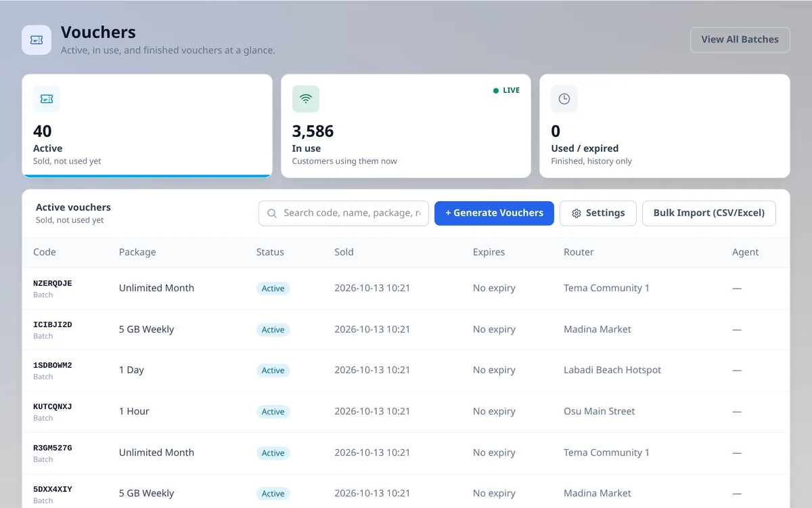This screenshot has width=812, height=508.
Task: Focus the search code, name, package field
Action: tap(344, 213)
